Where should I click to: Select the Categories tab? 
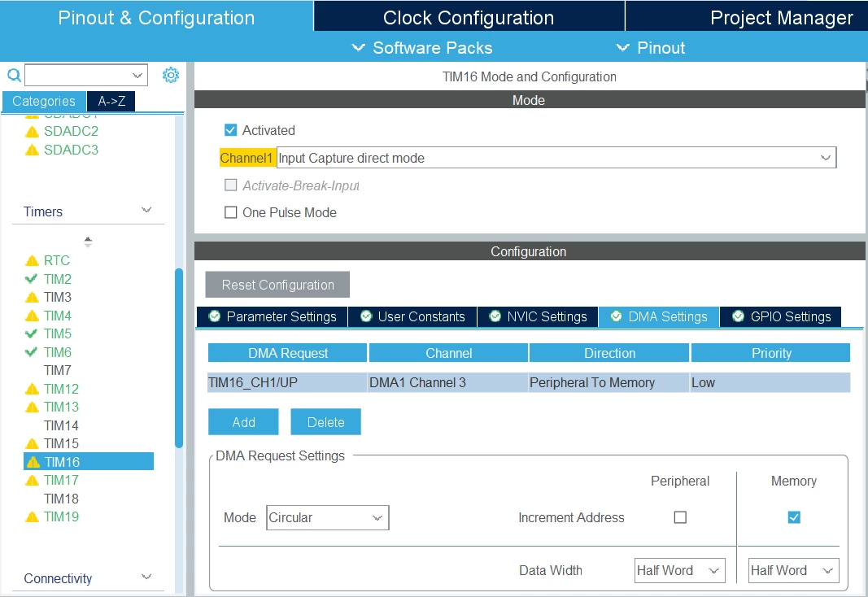[44, 101]
